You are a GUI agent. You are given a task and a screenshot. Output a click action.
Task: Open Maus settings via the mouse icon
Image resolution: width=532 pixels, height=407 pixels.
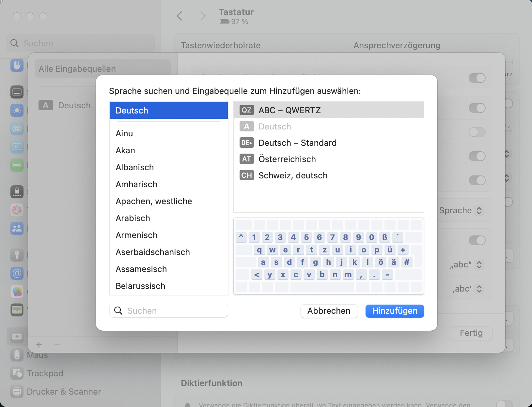[17, 355]
